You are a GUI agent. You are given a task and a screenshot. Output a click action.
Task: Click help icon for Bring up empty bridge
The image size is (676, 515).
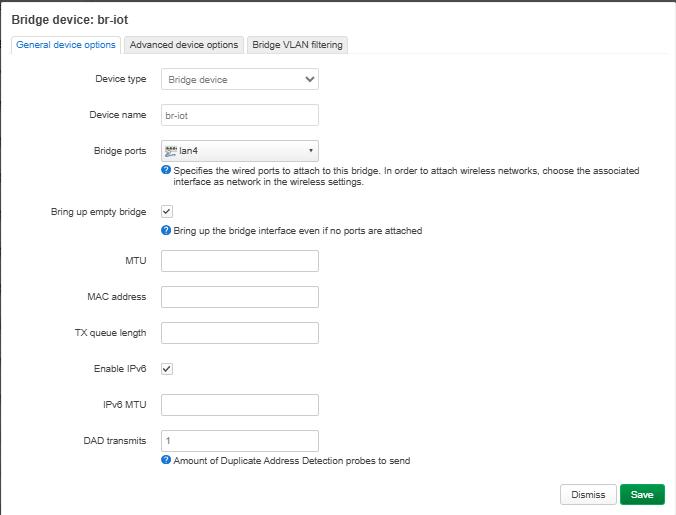(x=166, y=230)
